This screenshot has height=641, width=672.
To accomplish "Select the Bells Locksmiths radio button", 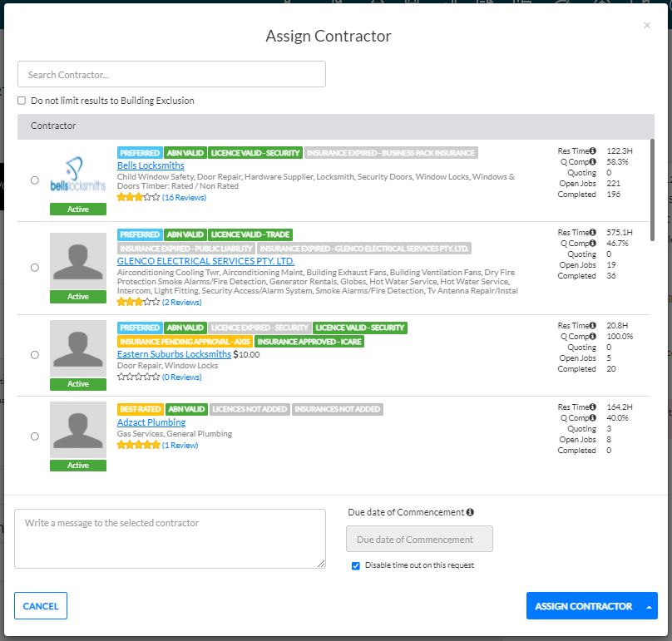I will tap(35, 180).
